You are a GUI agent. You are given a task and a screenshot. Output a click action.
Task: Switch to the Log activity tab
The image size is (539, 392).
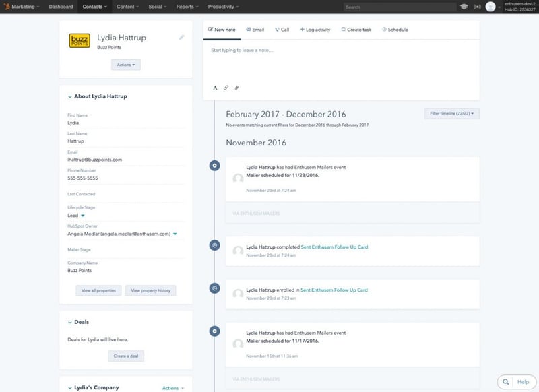[x=315, y=30]
